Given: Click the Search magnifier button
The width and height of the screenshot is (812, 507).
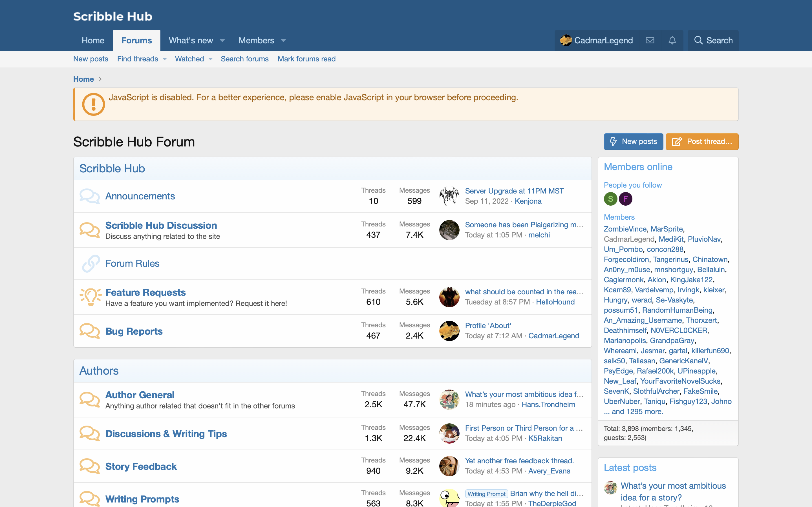Looking at the screenshot, I should tap(713, 40).
